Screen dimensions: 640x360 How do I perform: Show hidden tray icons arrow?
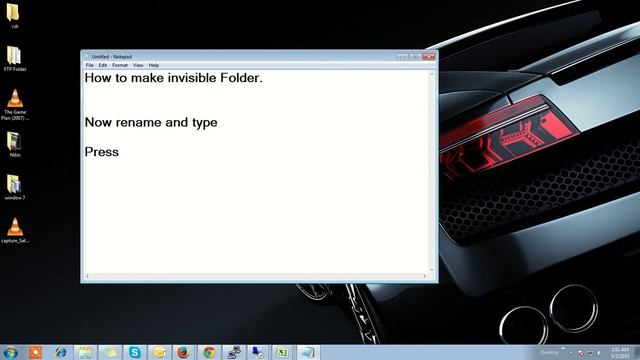click(571, 353)
